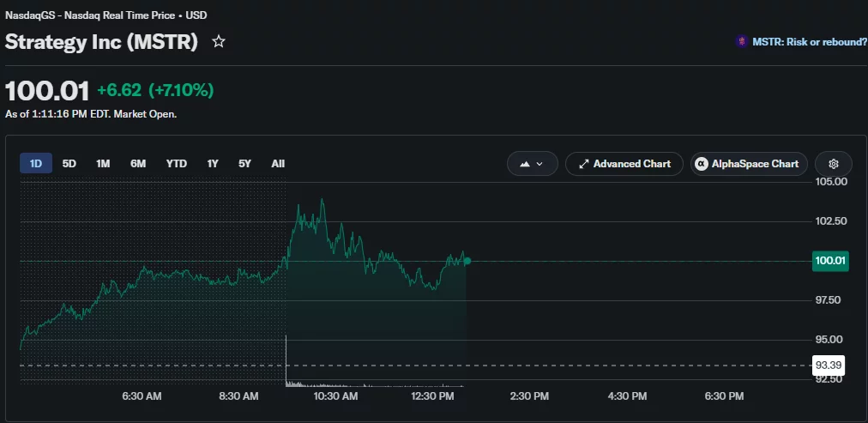Click the green current price dot on chart
868x423 pixels.
[467, 261]
